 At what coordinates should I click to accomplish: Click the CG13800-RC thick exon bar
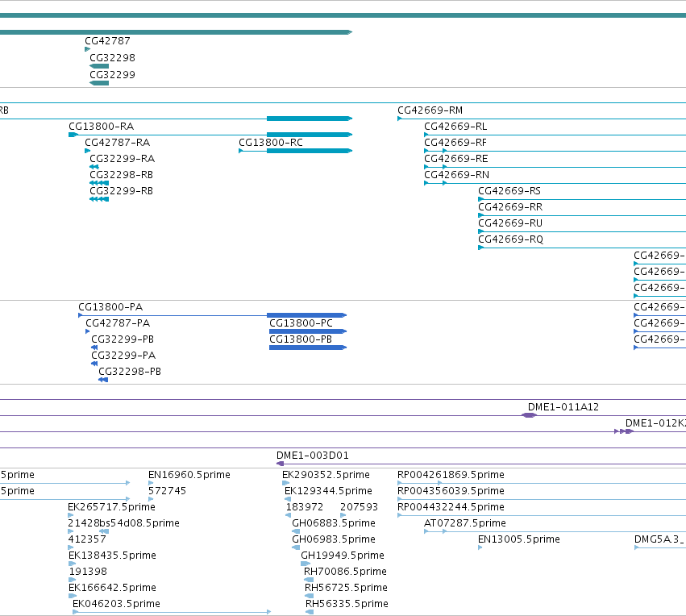coord(310,151)
